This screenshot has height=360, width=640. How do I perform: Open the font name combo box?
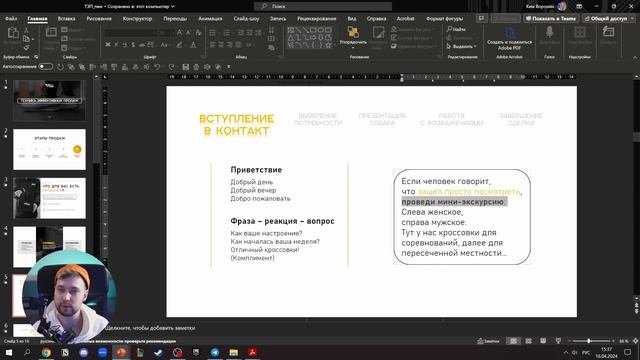(130, 33)
